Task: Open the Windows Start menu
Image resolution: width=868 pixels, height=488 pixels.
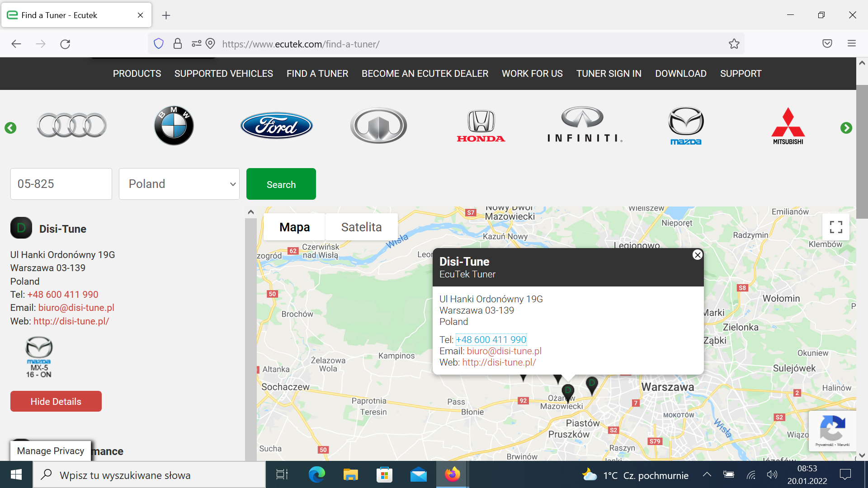Action: pos(16,475)
